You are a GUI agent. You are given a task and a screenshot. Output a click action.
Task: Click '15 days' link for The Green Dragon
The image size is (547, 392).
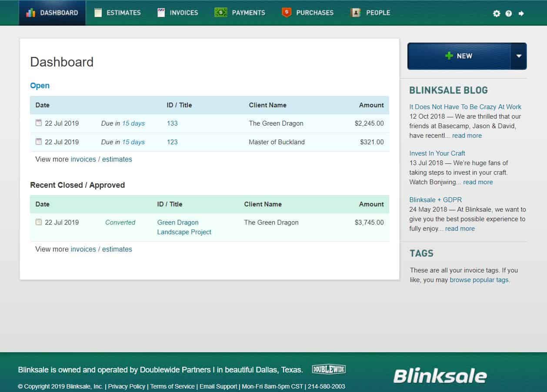133,123
